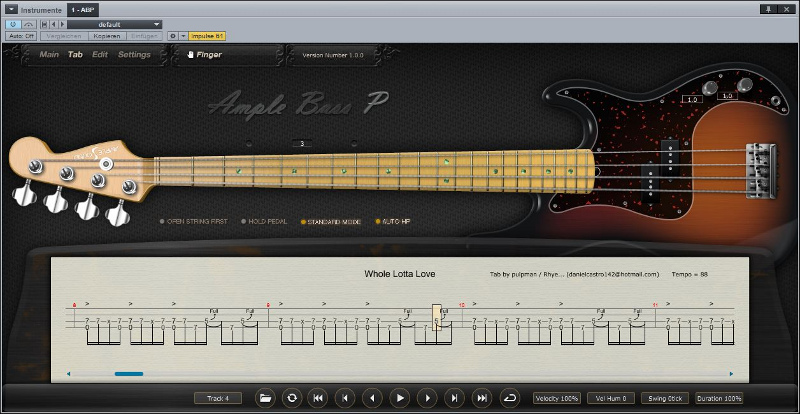This screenshot has height=414, width=800.
Task: Switch to the Main tab
Action: coord(49,54)
